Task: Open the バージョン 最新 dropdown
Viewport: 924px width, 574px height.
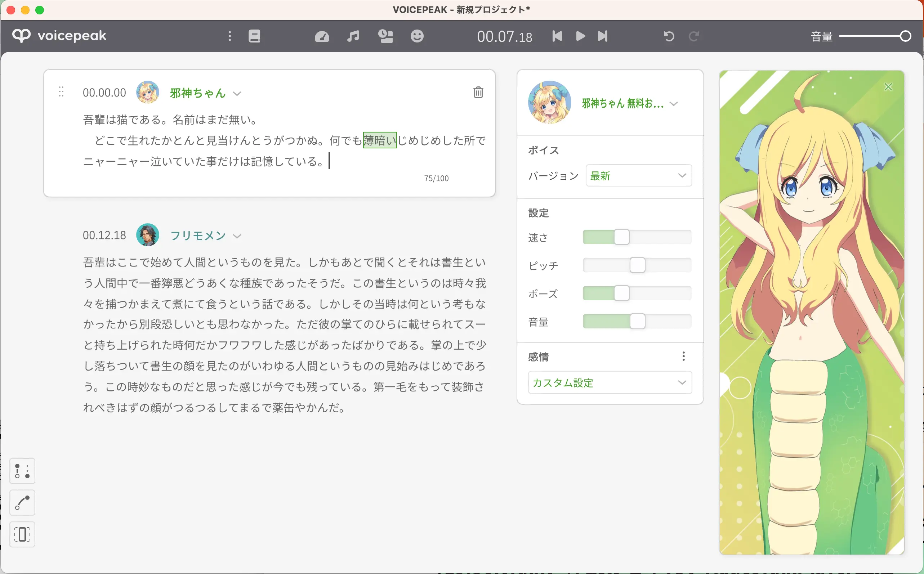Action: 639,175
